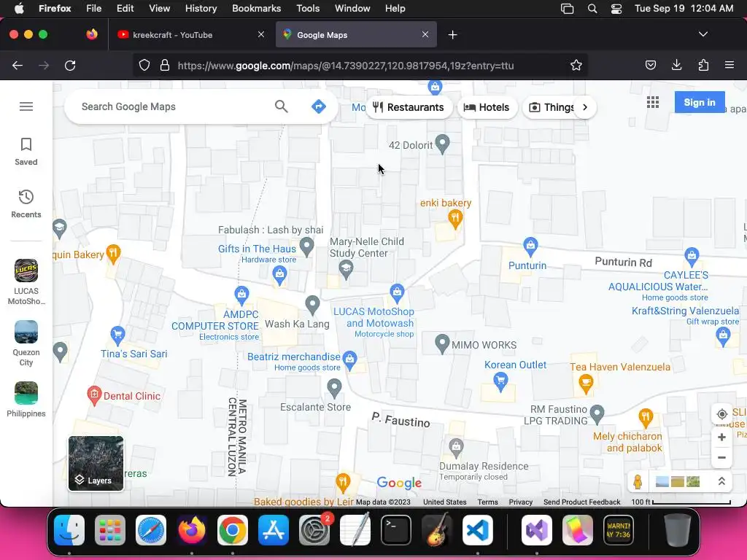747x560 pixels.
Task: Click the Things to do chip
Action: point(551,107)
